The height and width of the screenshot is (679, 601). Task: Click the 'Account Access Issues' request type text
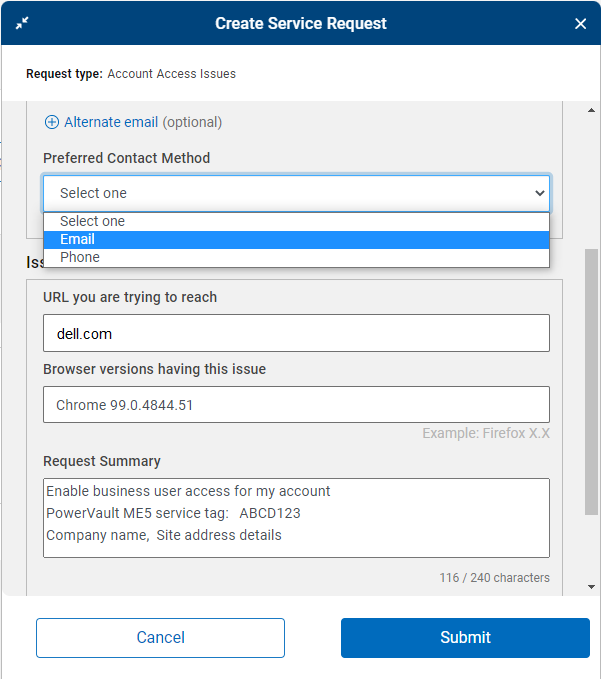click(x=172, y=74)
